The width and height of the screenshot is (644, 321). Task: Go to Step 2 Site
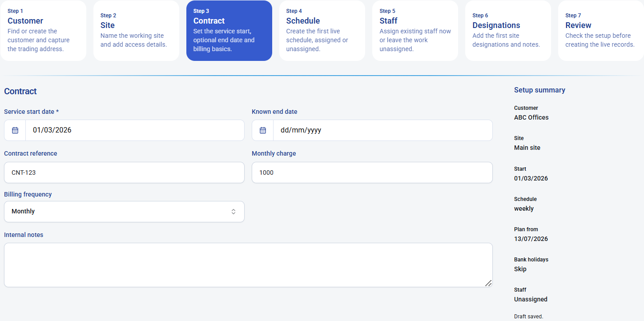(136, 31)
